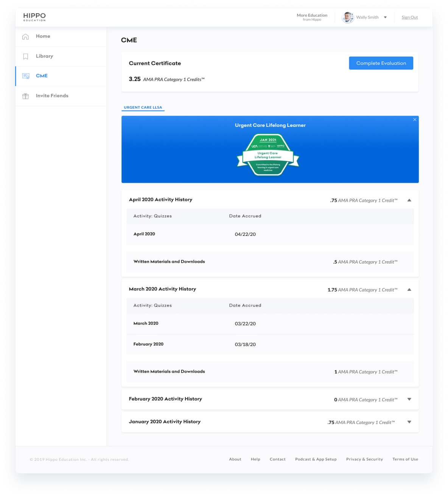The height and width of the screenshot is (496, 448).
Task: Click the Hippo Education logo
Action: pos(34,17)
